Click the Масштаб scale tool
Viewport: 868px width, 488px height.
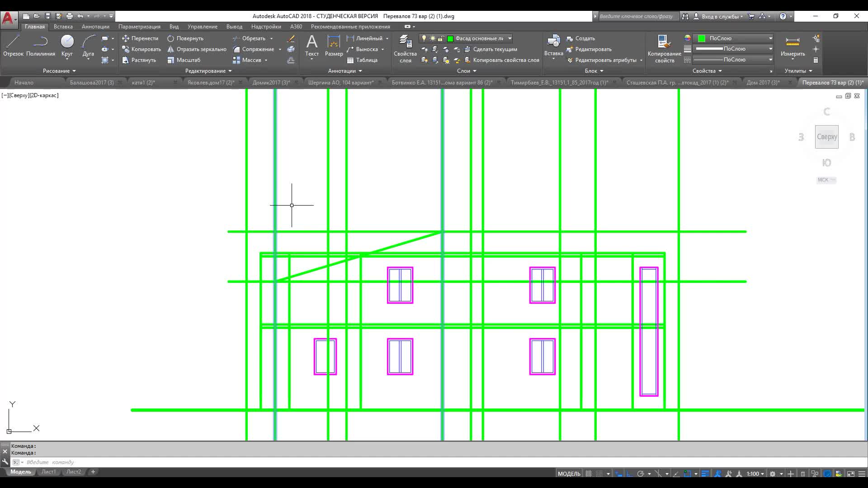184,60
